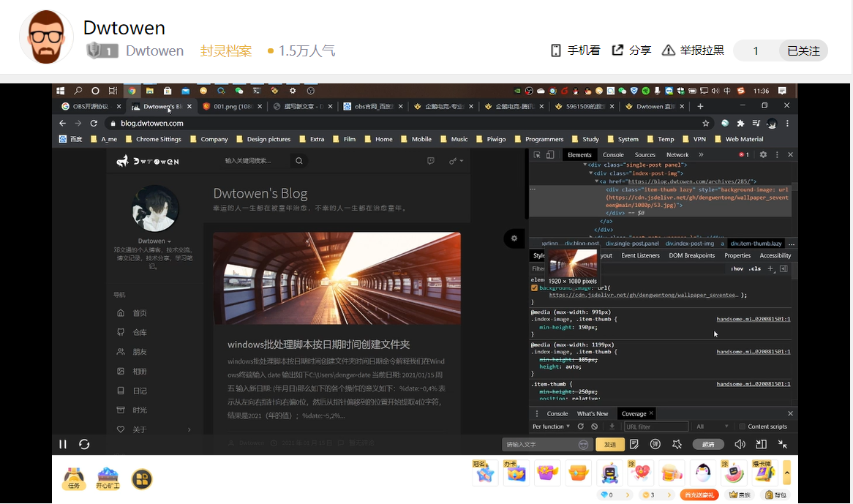The height and width of the screenshot is (504, 853).
Task: Expand the gift bar with yellow arrow
Action: [x=786, y=473]
